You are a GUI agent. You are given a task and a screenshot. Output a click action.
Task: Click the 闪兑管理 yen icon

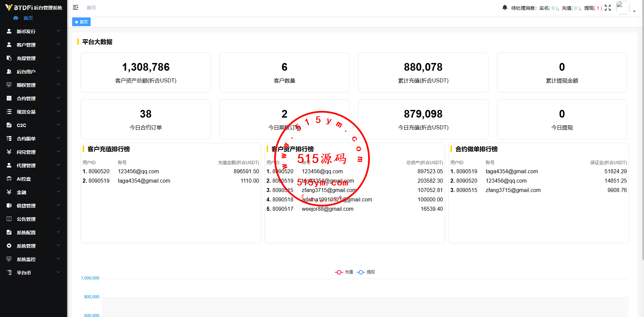pos(9,152)
